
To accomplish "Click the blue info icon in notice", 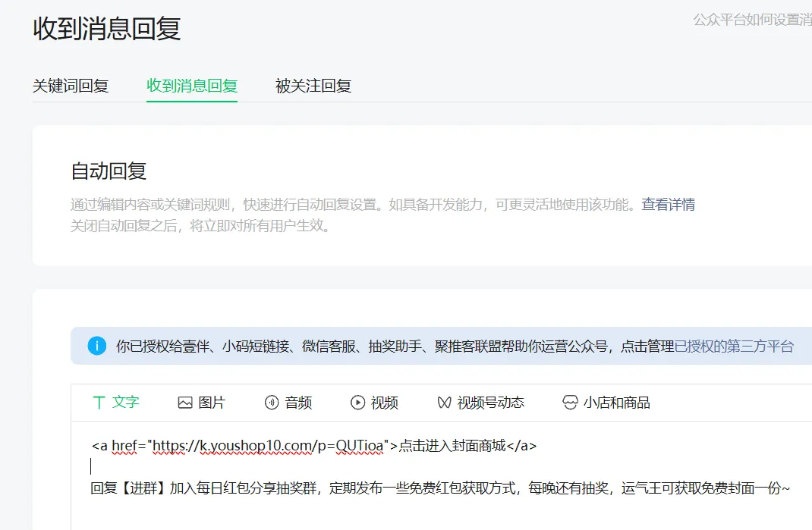I will [97, 346].
